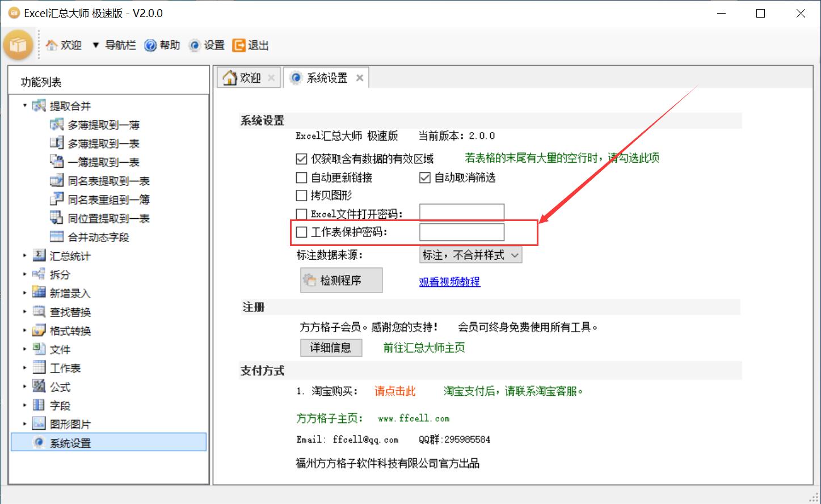Open the navigation bar toggle 导航栏

coord(114,45)
